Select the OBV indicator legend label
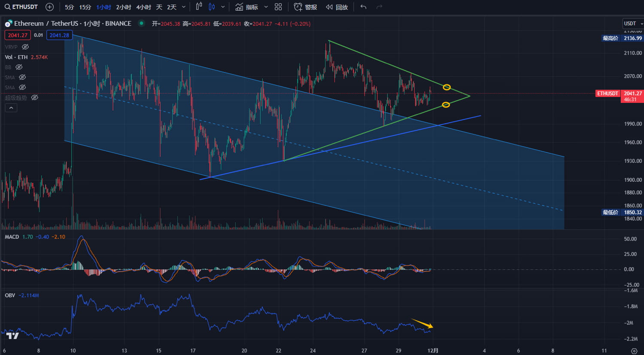Image resolution: width=644 pixels, height=355 pixels. 10,295
